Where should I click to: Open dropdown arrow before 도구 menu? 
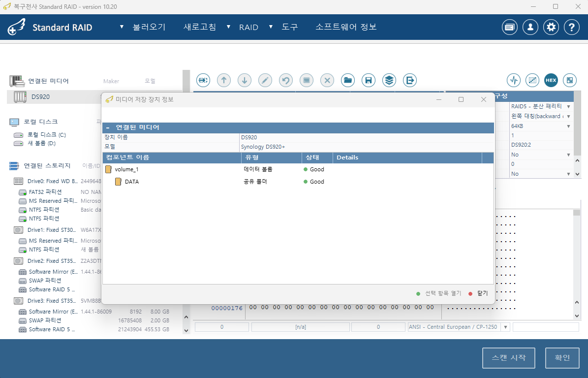pyautogui.click(x=271, y=27)
